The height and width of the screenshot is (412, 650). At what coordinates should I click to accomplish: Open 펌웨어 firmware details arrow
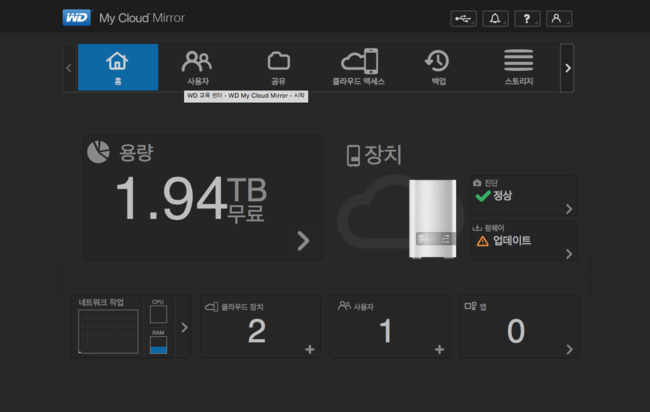(569, 254)
